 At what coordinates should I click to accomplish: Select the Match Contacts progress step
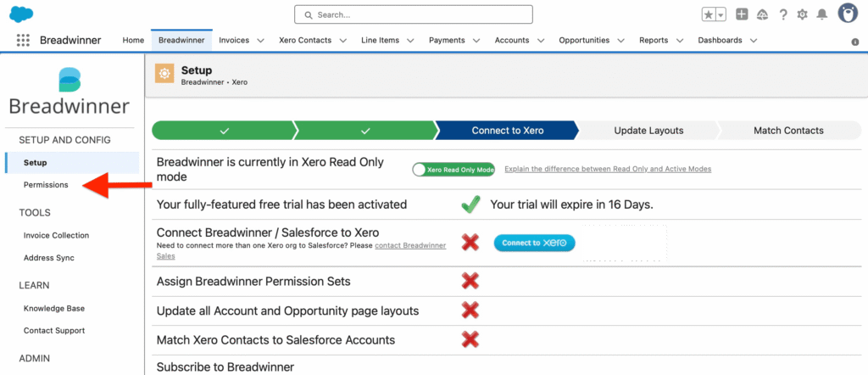pyautogui.click(x=788, y=131)
